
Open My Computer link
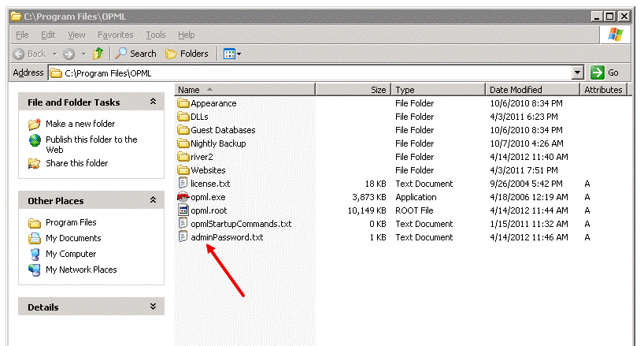point(71,254)
